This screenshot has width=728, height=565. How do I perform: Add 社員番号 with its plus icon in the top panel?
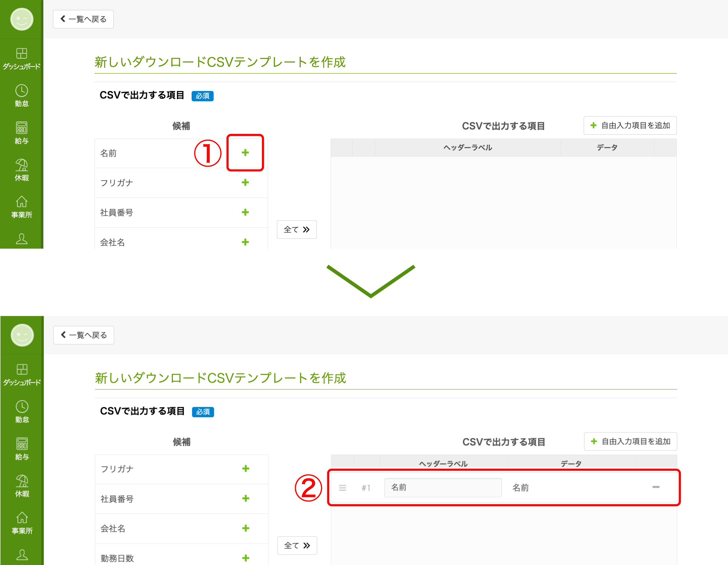click(245, 212)
